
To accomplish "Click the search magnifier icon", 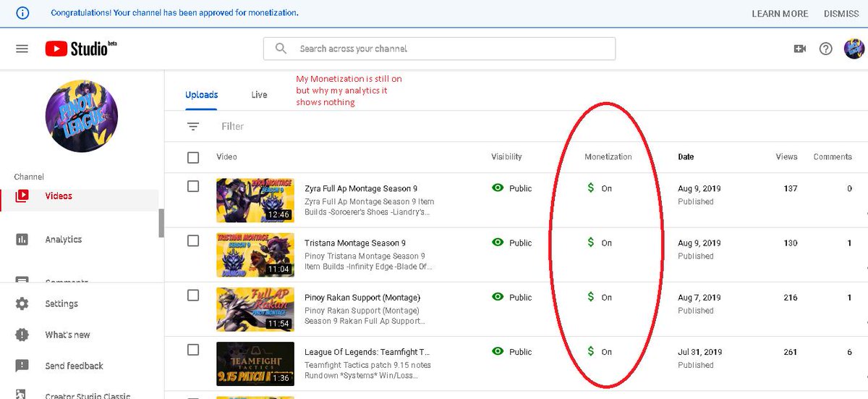I will [281, 49].
